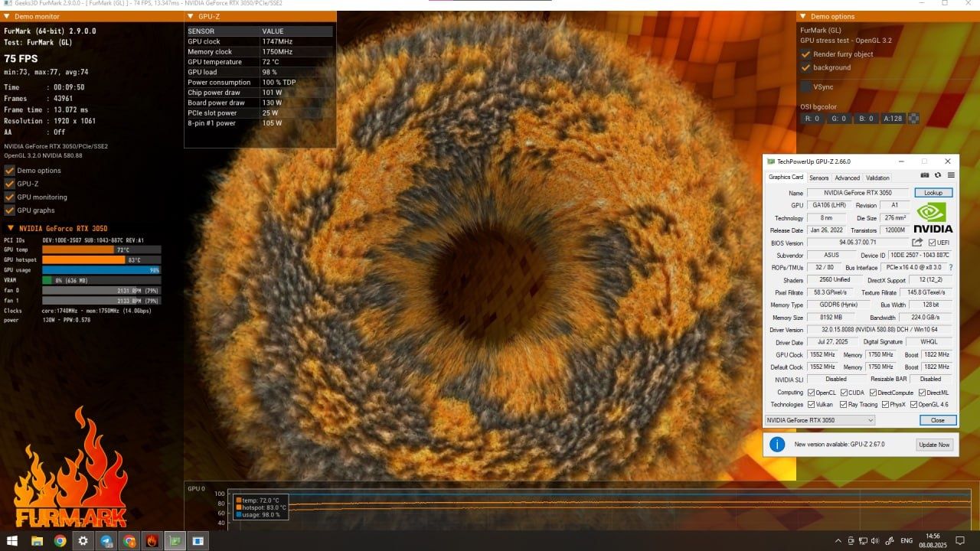980x551 pixels.
Task: Click the Update Now button
Action: tap(934, 445)
